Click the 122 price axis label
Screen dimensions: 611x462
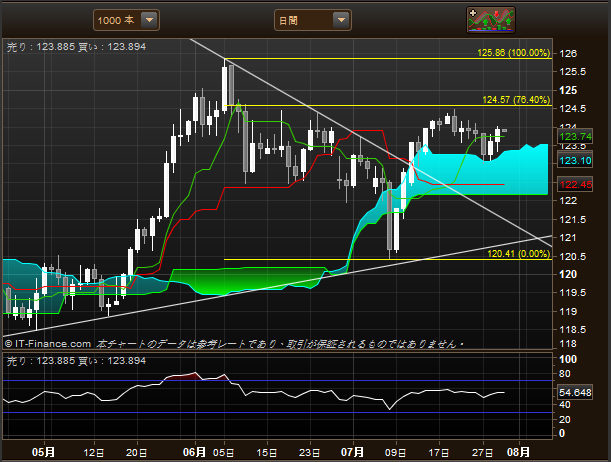pos(568,201)
